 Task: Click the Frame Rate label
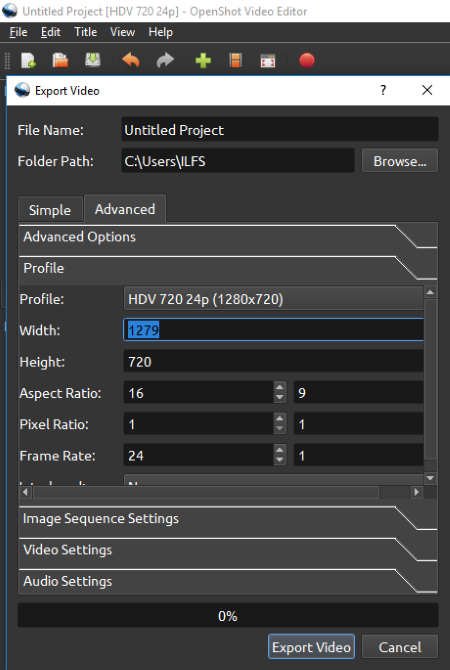click(57, 456)
